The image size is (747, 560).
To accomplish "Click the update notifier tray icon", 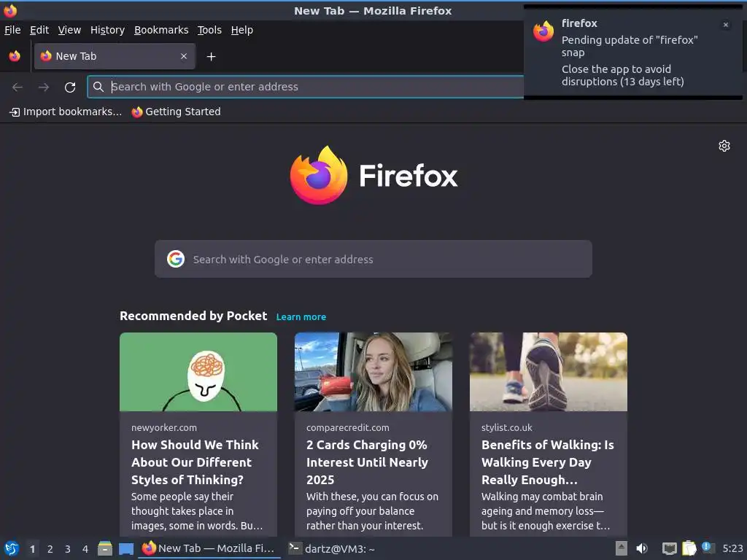I will click(x=708, y=548).
